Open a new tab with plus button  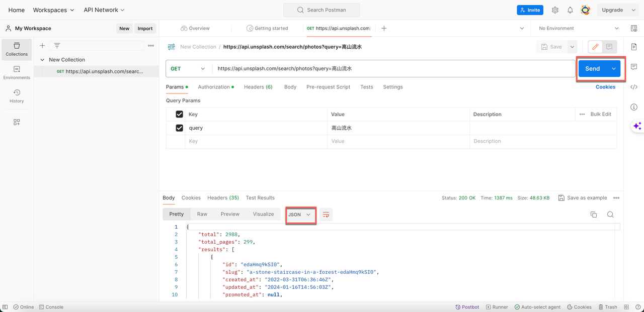[x=384, y=29]
